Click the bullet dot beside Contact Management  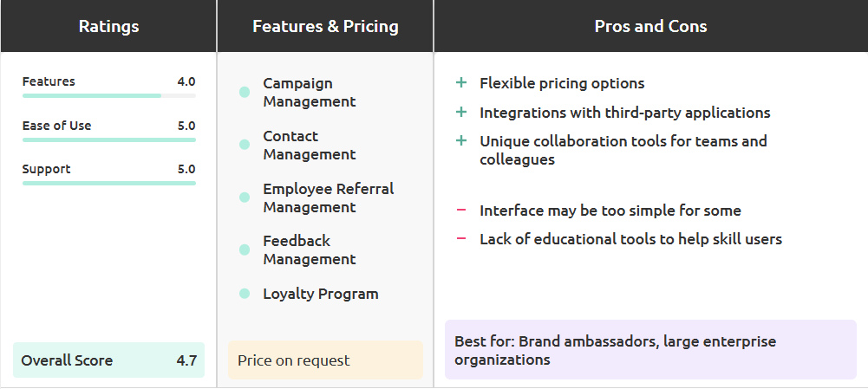tap(245, 145)
